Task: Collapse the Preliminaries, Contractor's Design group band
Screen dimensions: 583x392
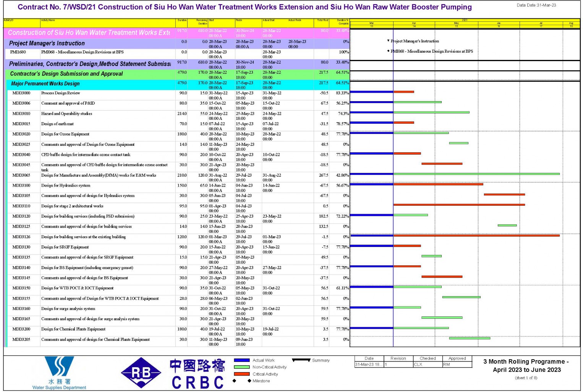Action: pyautogui.click(x=176, y=64)
